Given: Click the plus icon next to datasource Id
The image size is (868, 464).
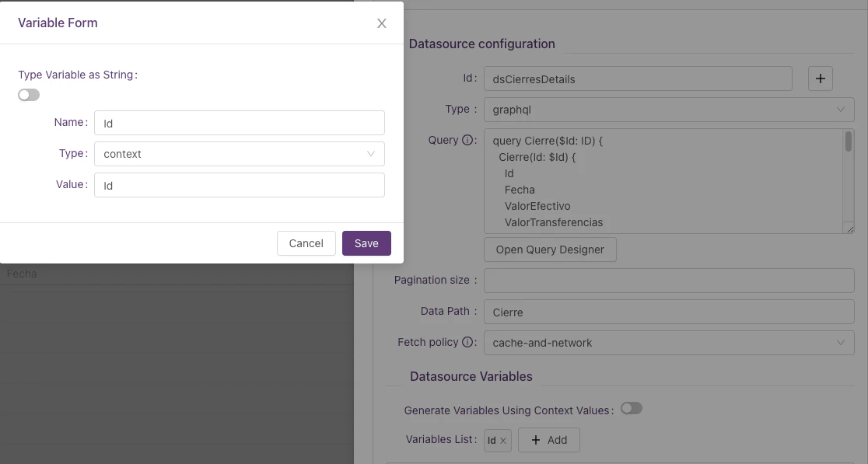Looking at the screenshot, I should click(x=821, y=79).
